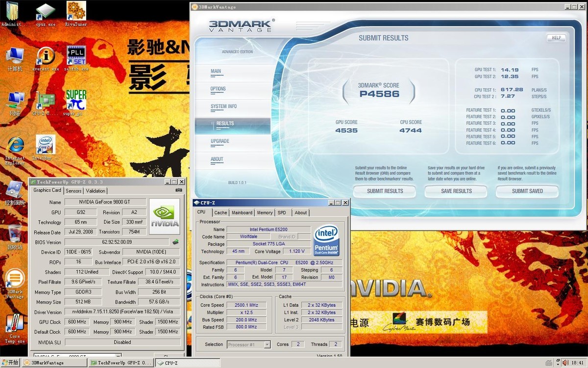588x368 pixels.
Task: Click the SUBMIT SAVED button
Action: [x=527, y=191]
